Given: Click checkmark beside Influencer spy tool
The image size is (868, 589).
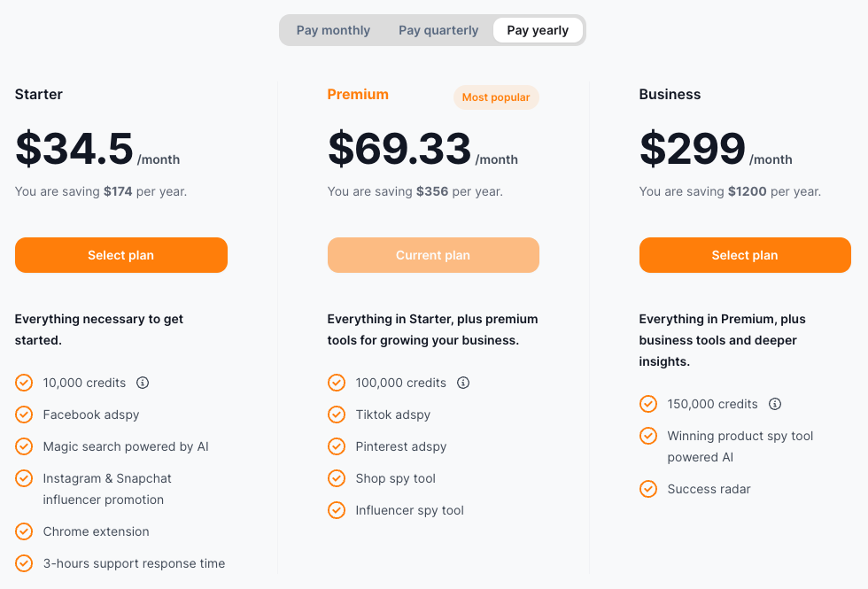Looking at the screenshot, I should click(337, 510).
